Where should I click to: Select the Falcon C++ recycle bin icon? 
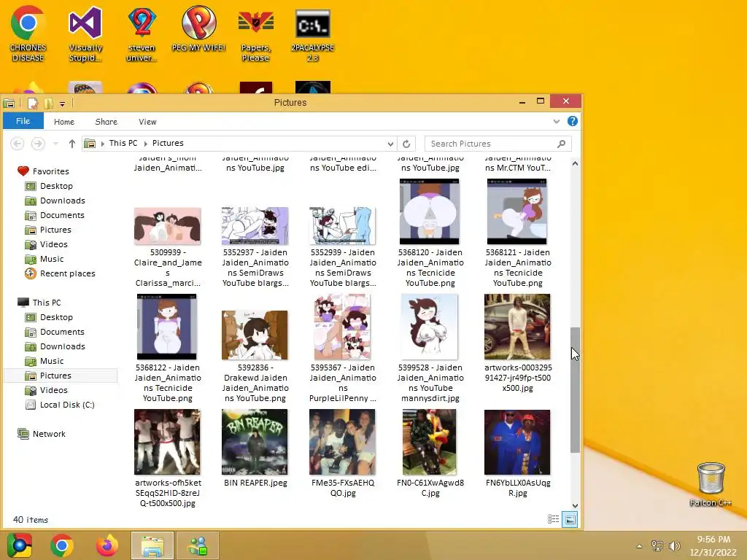click(x=711, y=484)
